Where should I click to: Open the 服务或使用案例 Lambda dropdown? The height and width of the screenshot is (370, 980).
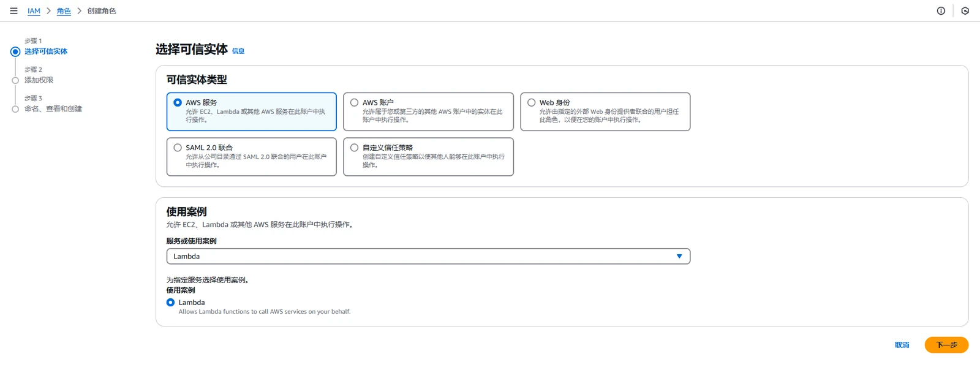coord(428,256)
